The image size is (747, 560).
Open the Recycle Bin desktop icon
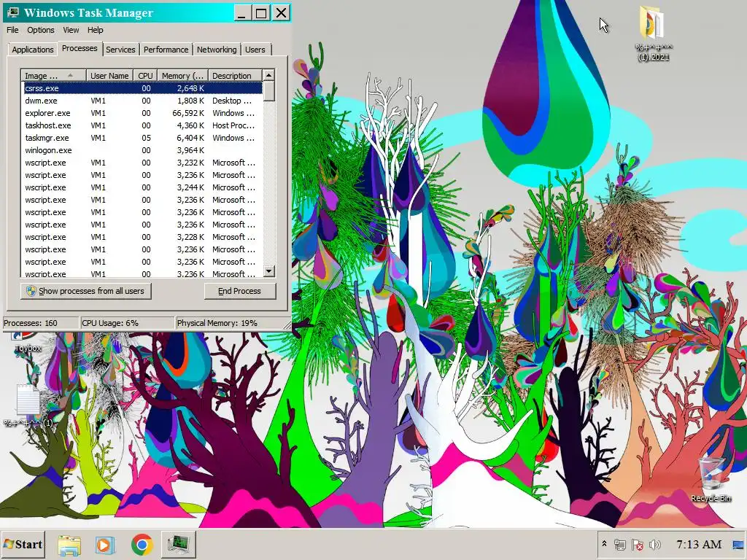[711, 478]
